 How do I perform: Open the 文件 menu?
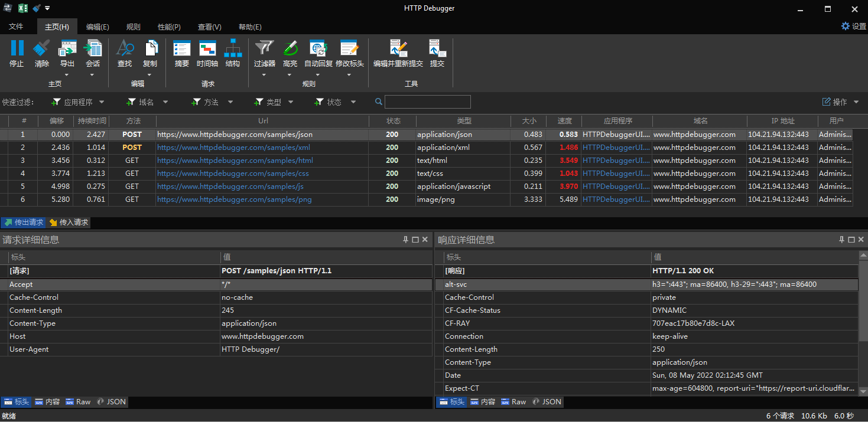coord(16,27)
